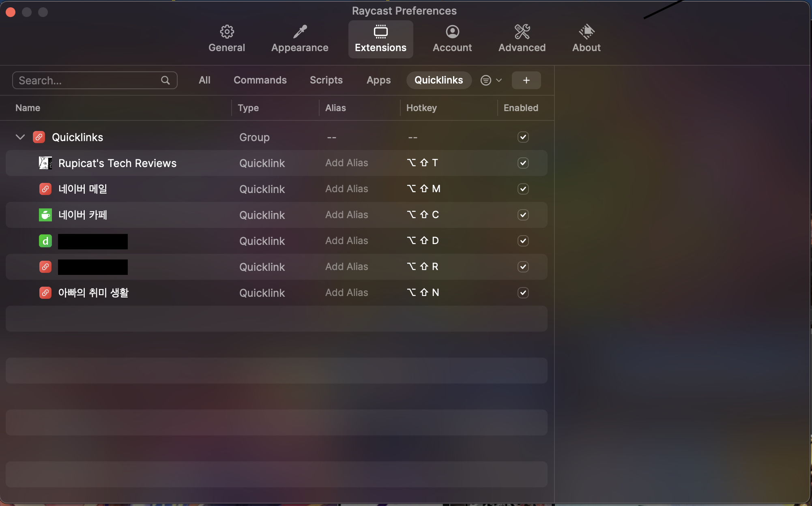Toggle Enabled checkbox for 아빠의 취미 생활
This screenshot has width=812, height=506.
point(523,293)
